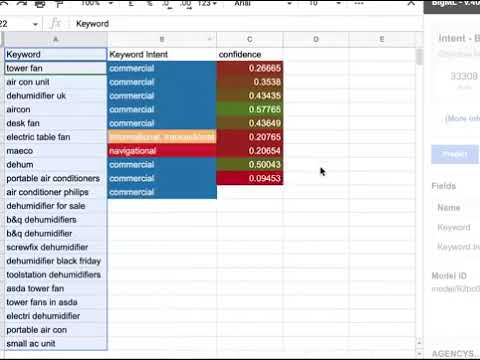Viewport: 480px width, 360px height.
Task: Select the 'tower fan' cell
Action: pyautogui.click(x=55, y=68)
